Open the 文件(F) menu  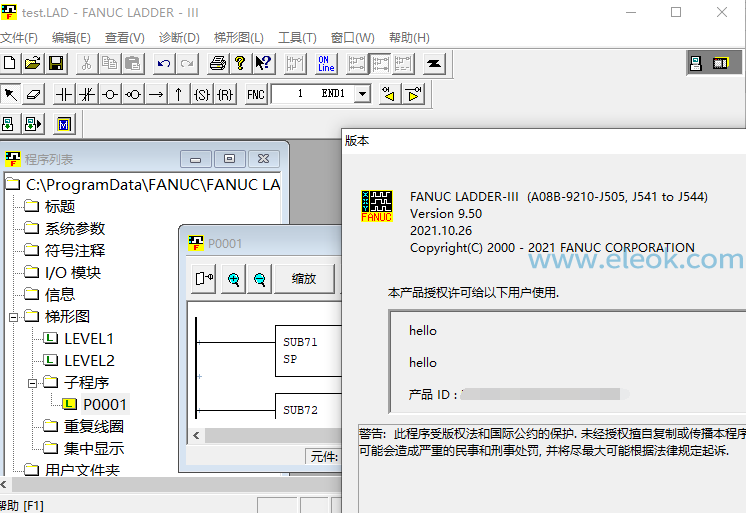tap(18, 37)
